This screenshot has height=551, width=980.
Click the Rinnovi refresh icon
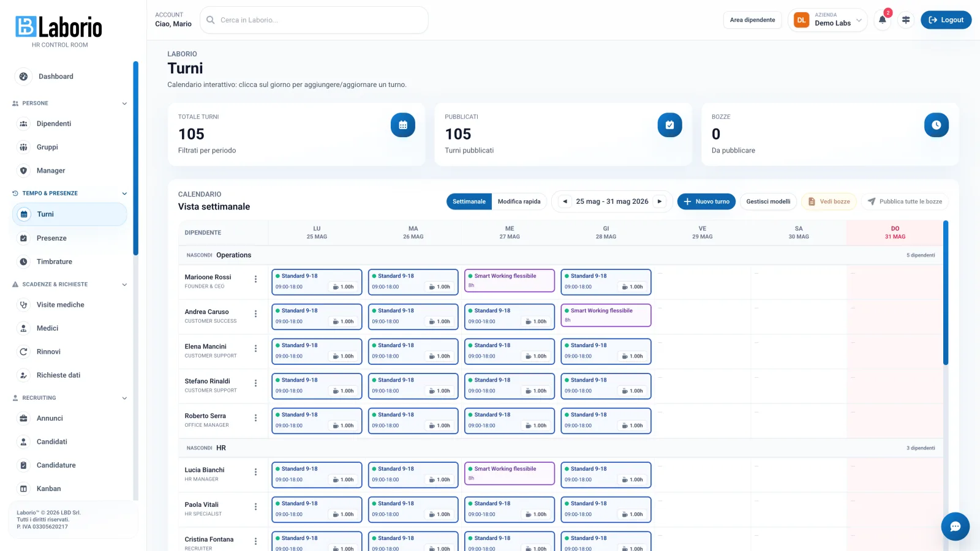coord(23,352)
